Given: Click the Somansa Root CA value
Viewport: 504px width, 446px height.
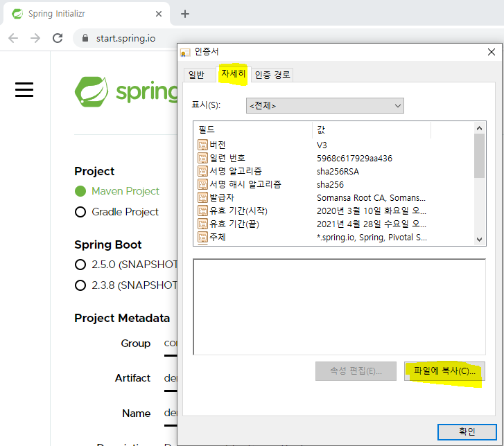Looking at the screenshot, I should click(x=372, y=198).
